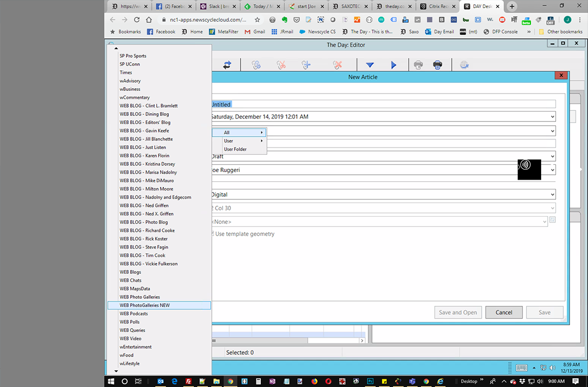Screen dimensions: 588x387
Task: Click the refresh arrows icon in Editor toolbar
Action: point(227,65)
